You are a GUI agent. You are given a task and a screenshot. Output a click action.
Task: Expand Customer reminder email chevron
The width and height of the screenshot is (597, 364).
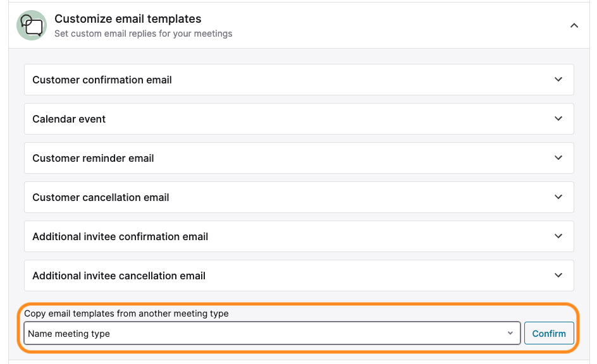(558, 158)
